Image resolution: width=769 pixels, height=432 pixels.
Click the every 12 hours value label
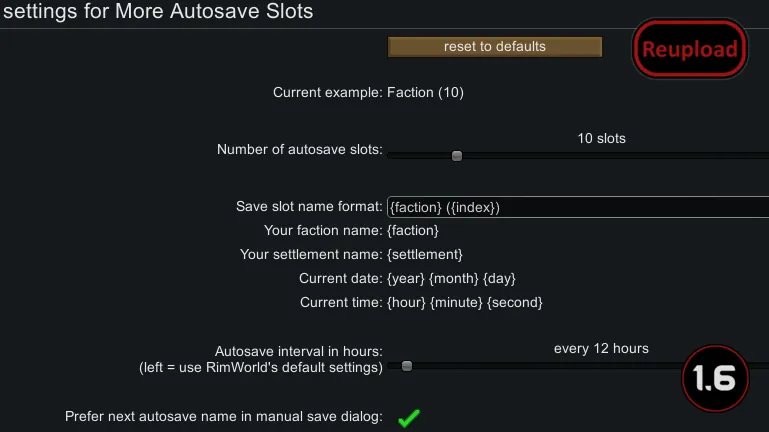601,349
